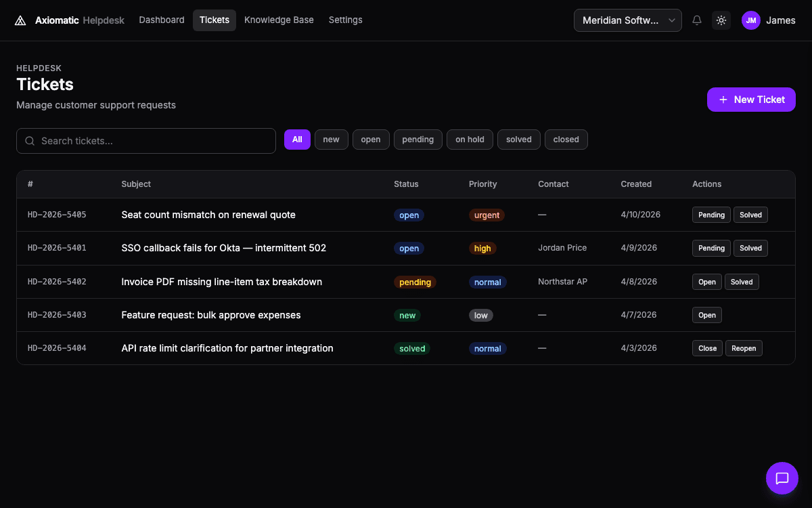Open the notifications bell
The width and height of the screenshot is (812, 508).
697,20
